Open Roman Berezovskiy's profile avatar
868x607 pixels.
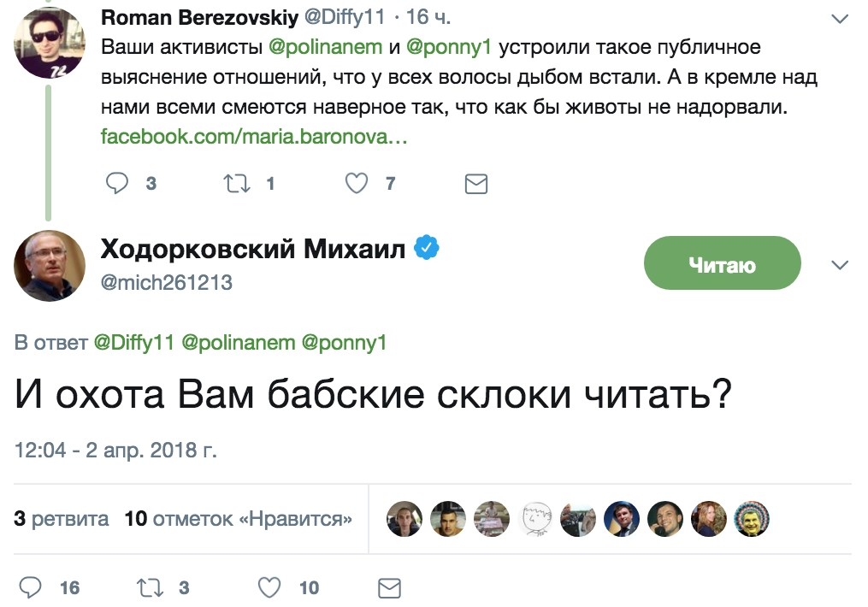[x=49, y=43]
